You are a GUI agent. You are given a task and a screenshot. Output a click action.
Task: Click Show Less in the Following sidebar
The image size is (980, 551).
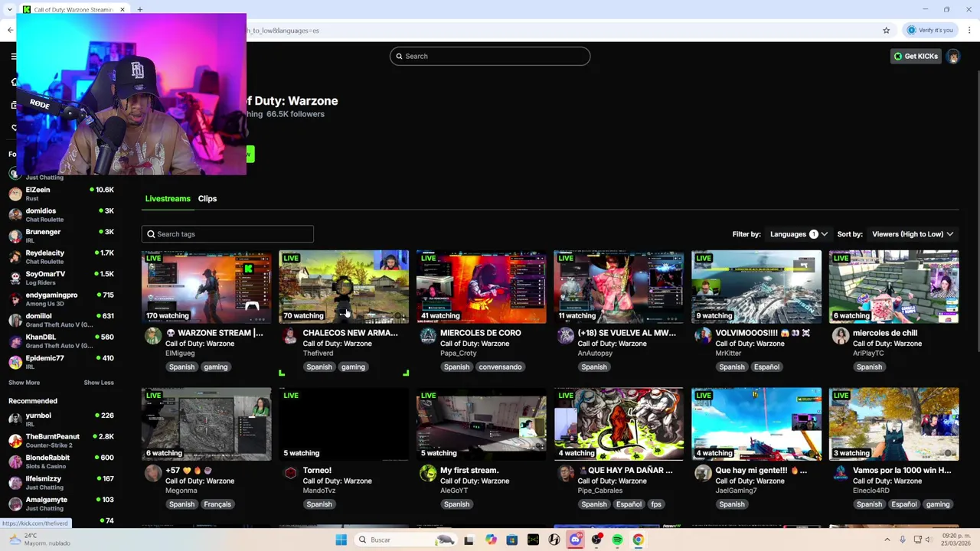pyautogui.click(x=99, y=383)
